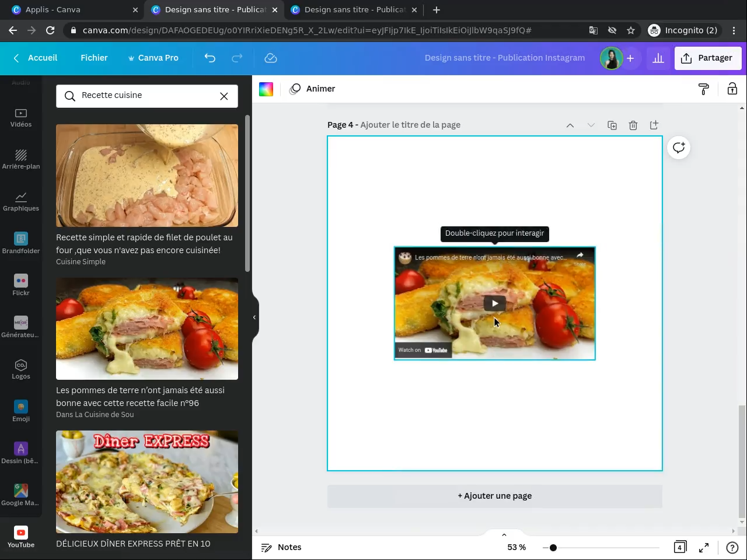Open the Vidéos sidebar panel

(x=21, y=118)
